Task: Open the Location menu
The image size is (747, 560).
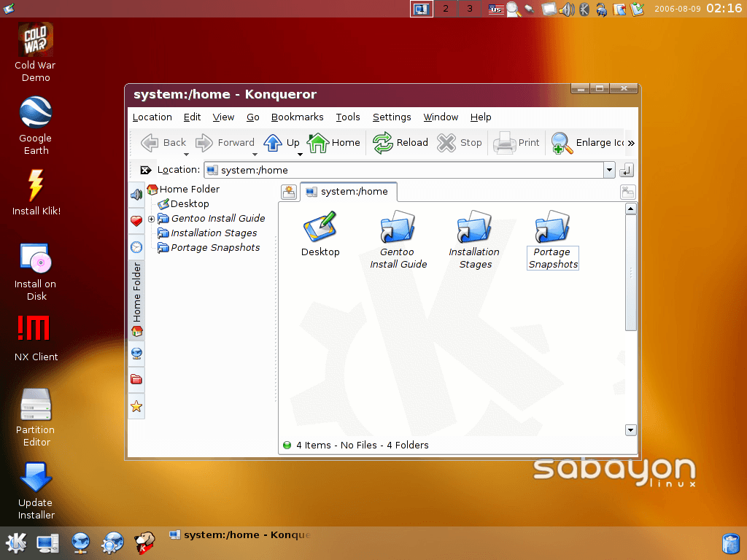Action: click(152, 117)
